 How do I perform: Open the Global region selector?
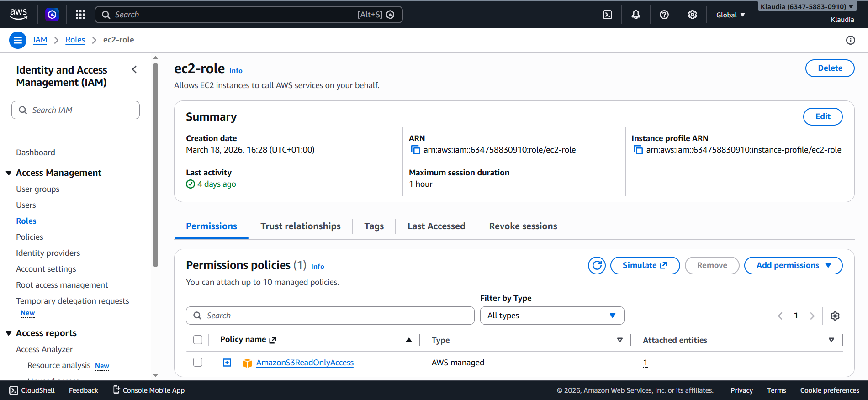pos(730,15)
